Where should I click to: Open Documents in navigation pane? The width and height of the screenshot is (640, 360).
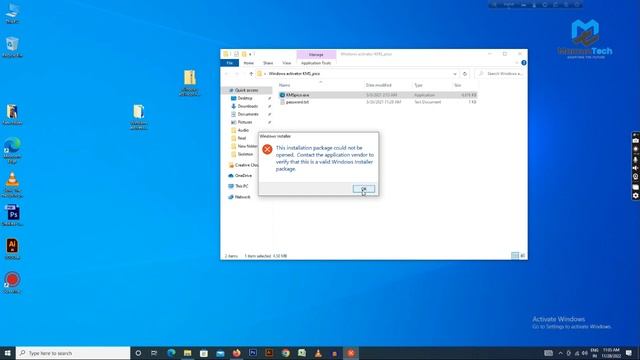coord(248,114)
